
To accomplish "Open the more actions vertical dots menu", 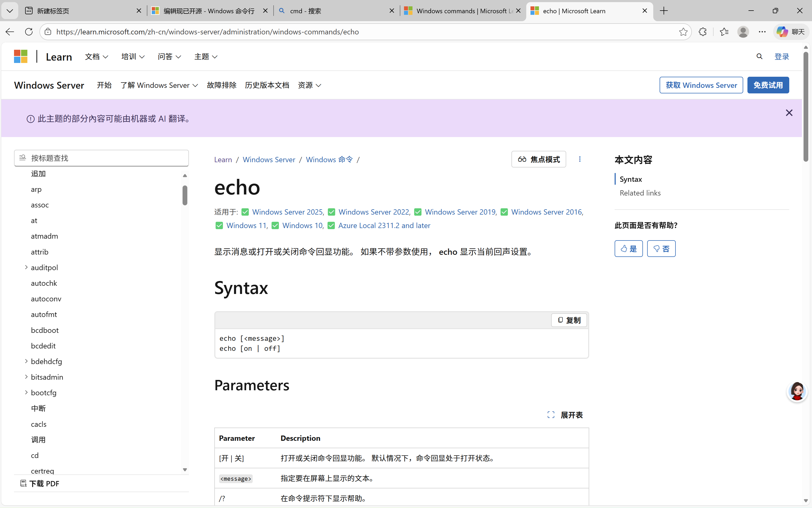I will (579, 159).
